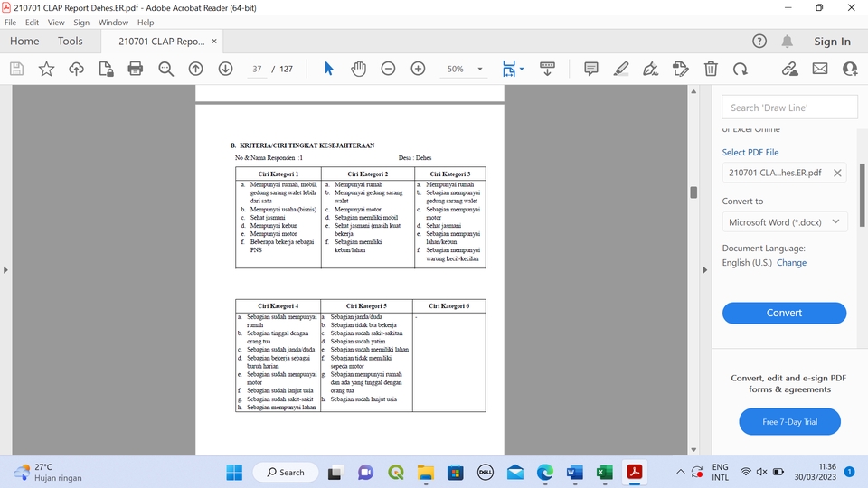Open Excel from the taskbar
The height and width of the screenshot is (488, 868).
pyautogui.click(x=605, y=472)
